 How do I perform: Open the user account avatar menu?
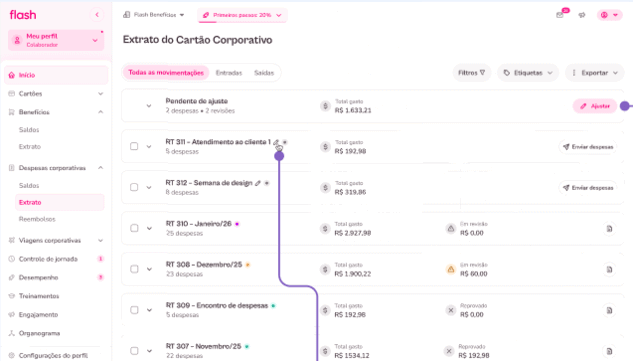(609, 15)
